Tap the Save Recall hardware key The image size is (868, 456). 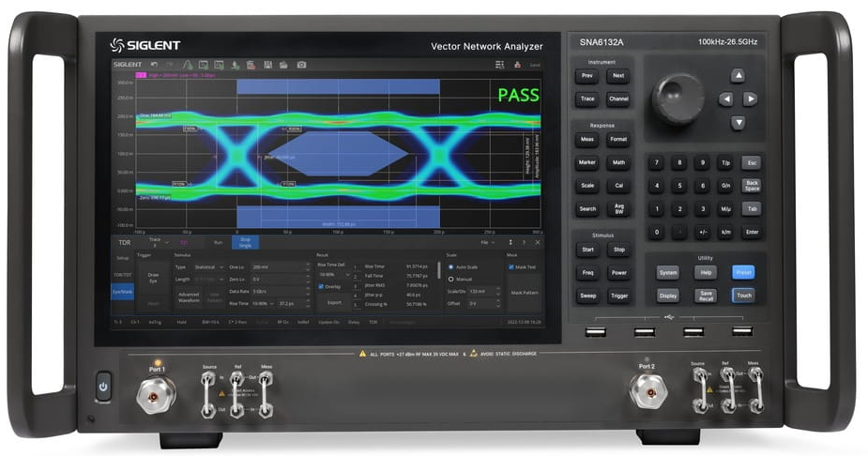click(706, 296)
